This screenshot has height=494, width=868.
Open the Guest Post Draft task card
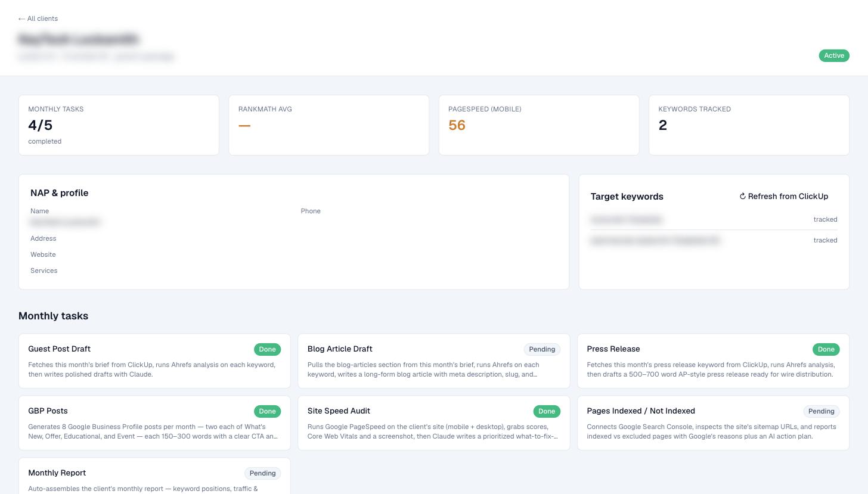pyautogui.click(x=154, y=361)
